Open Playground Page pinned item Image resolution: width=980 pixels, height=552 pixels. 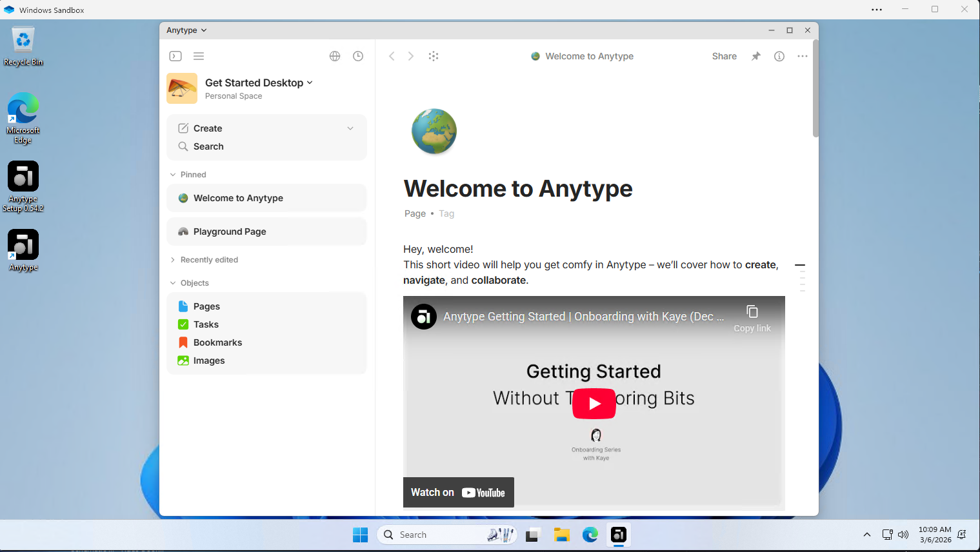pyautogui.click(x=266, y=232)
